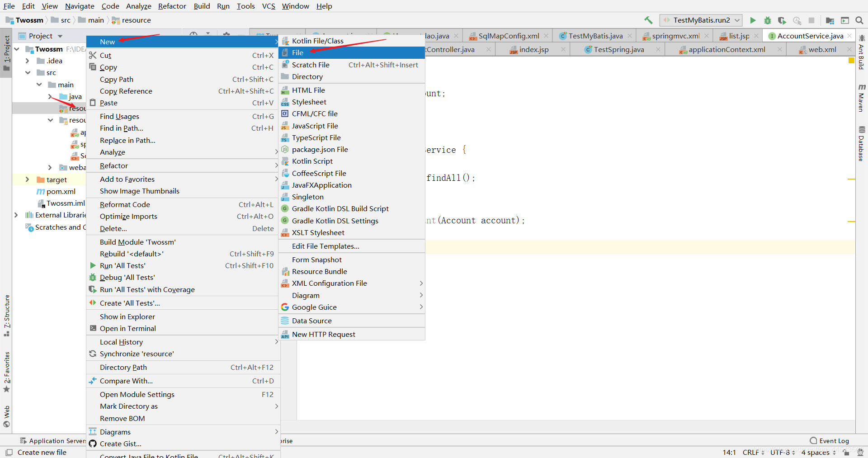Image resolution: width=868 pixels, height=458 pixels.
Task: Close the SqlMapConfig.xml tab
Action: (x=546, y=36)
